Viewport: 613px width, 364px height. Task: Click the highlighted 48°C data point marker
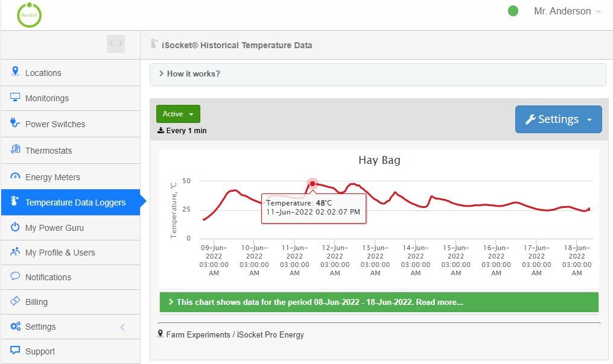[x=313, y=184]
